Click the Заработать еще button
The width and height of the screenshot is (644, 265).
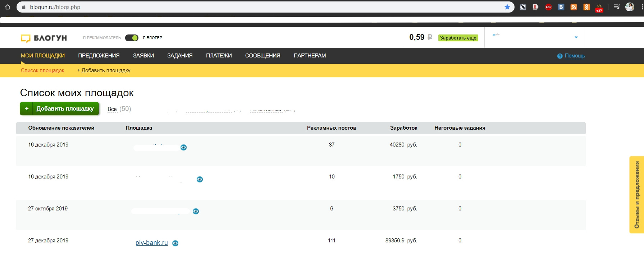tap(458, 38)
